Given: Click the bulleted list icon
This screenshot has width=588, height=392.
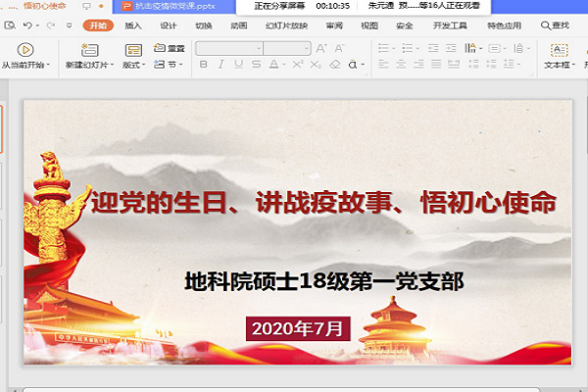Looking at the screenshot, I should pyautogui.click(x=383, y=48).
